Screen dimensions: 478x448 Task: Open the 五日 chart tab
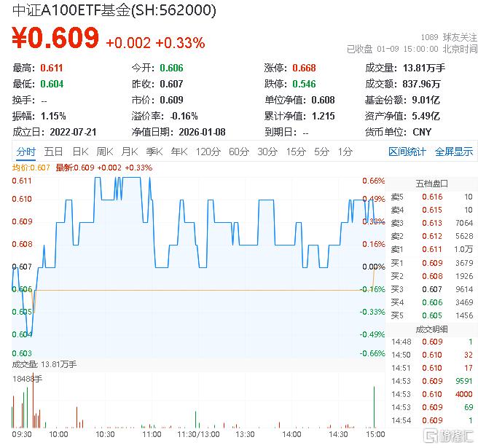pyautogui.click(x=53, y=152)
